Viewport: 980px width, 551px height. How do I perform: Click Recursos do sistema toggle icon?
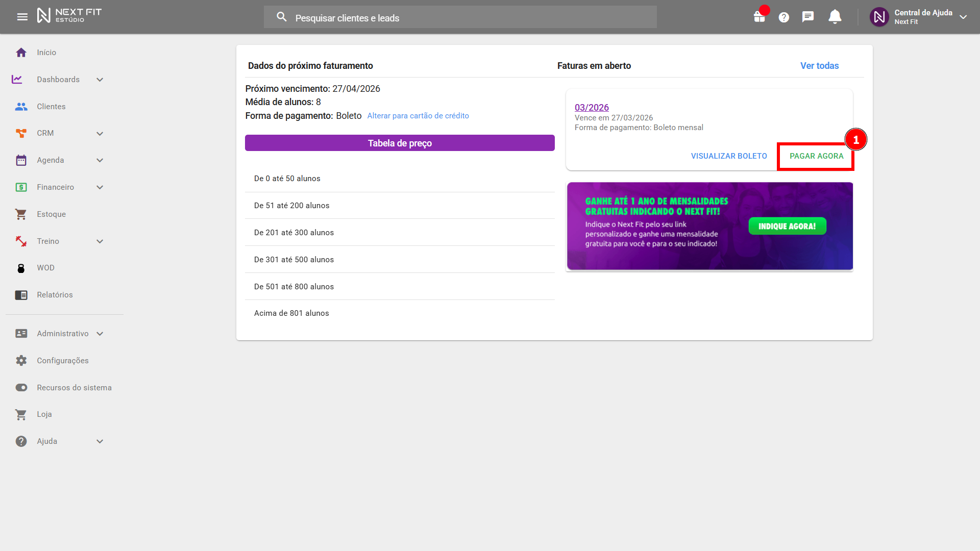21,388
